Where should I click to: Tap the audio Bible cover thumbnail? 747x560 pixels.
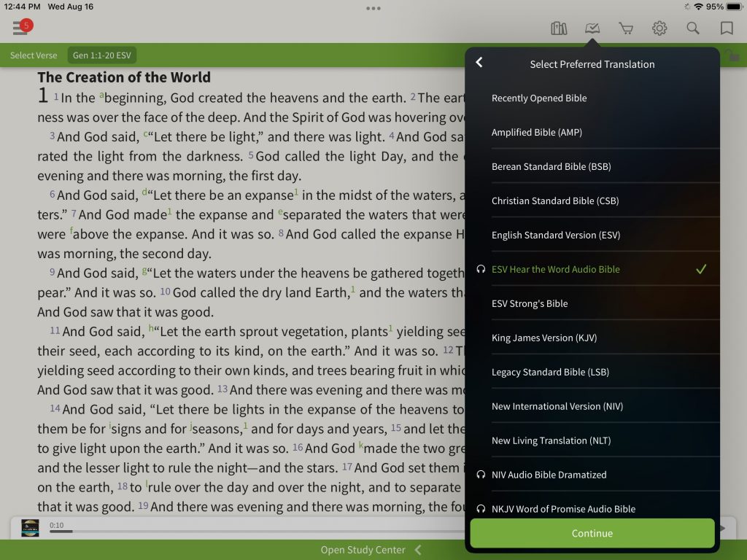30,528
